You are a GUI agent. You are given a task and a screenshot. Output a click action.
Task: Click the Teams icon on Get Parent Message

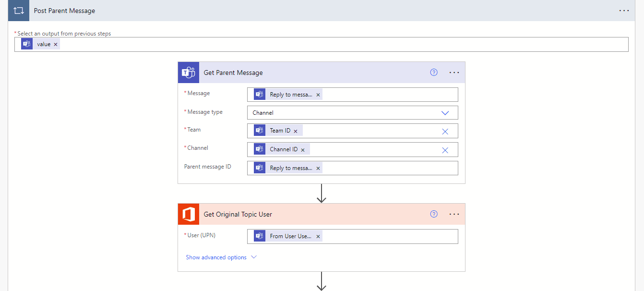click(x=188, y=73)
